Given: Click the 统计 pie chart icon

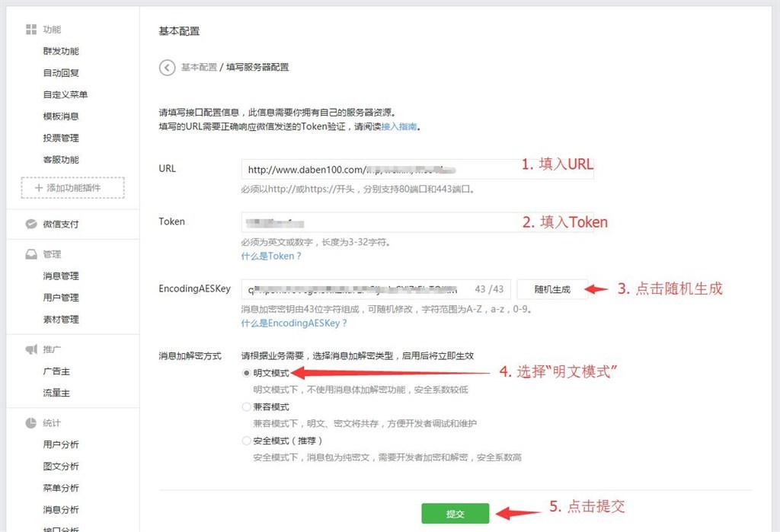Looking at the screenshot, I should [31, 422].
